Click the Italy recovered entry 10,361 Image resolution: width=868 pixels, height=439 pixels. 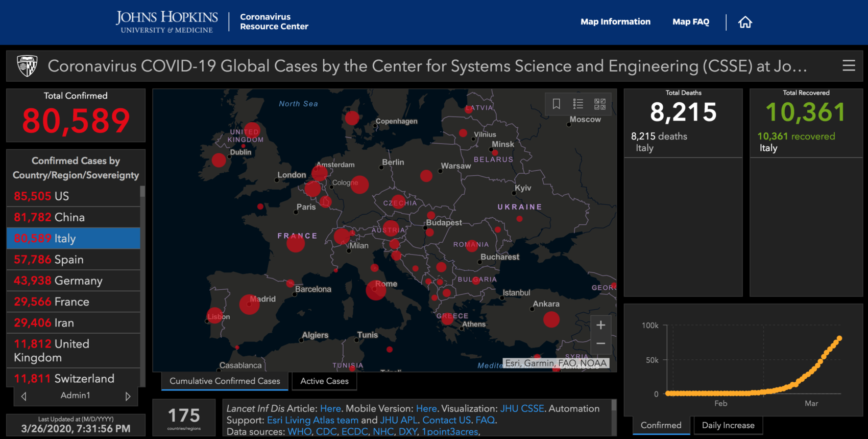[806, 142]
